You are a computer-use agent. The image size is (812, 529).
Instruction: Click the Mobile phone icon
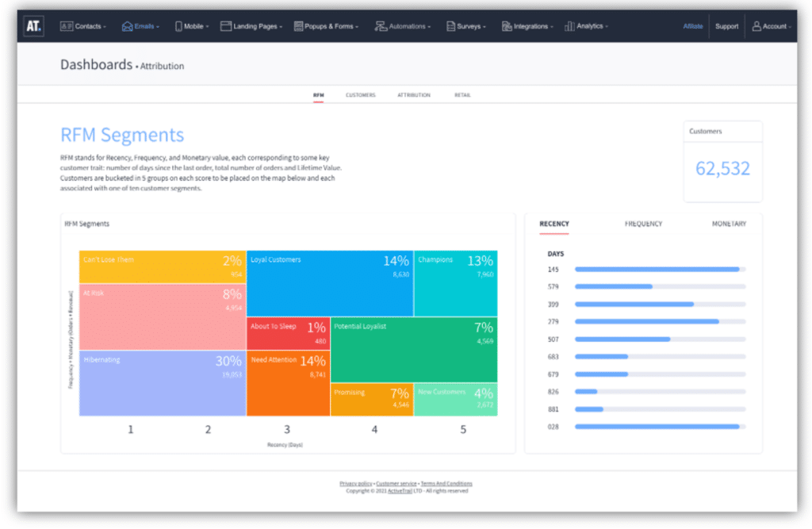pos(178,26)
